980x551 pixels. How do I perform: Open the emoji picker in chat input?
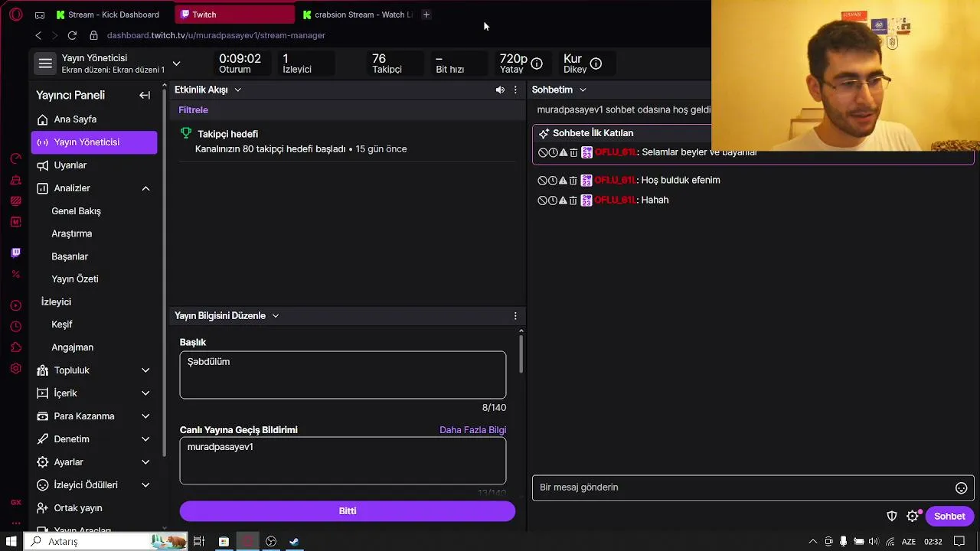[961, 487]
